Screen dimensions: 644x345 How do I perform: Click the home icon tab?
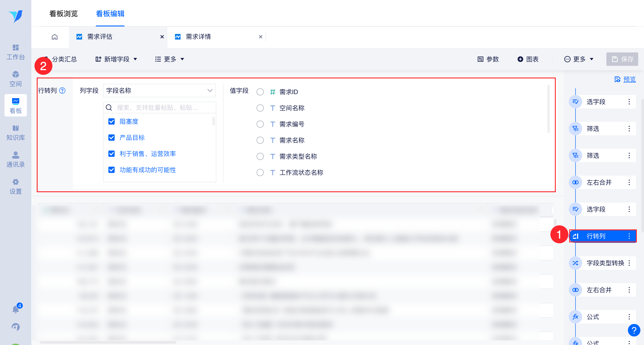coord(54,37)
